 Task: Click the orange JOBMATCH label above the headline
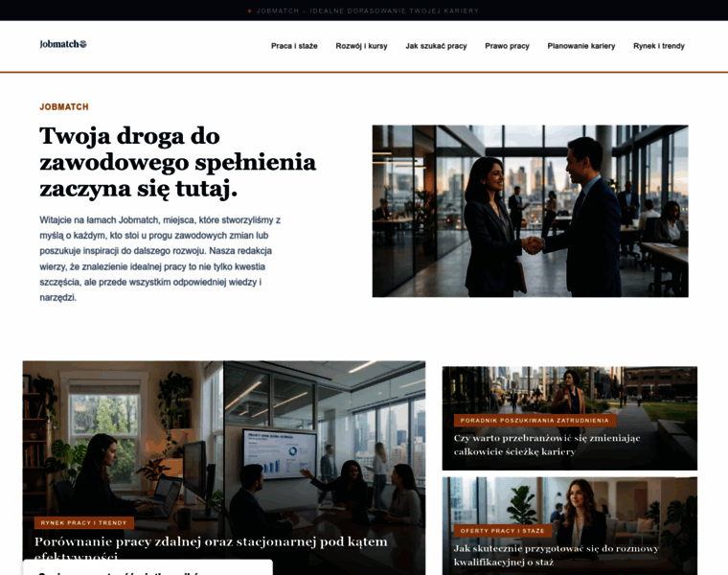[64, 106]
